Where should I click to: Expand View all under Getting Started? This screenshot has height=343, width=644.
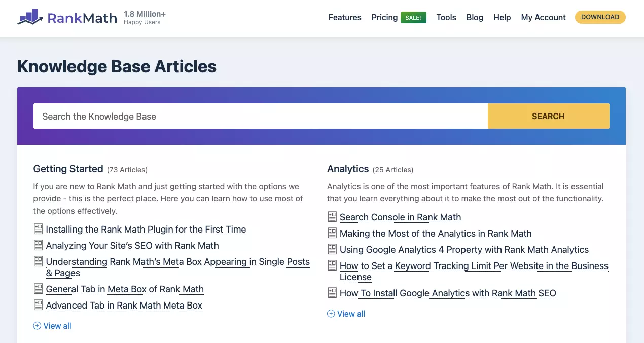pyautogui.click(x=52, y=326)
